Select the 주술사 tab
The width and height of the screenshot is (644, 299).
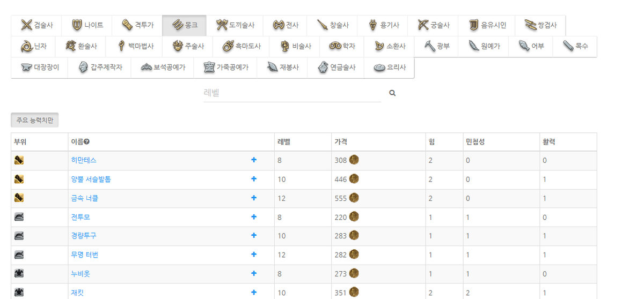(x=188, y=47)
